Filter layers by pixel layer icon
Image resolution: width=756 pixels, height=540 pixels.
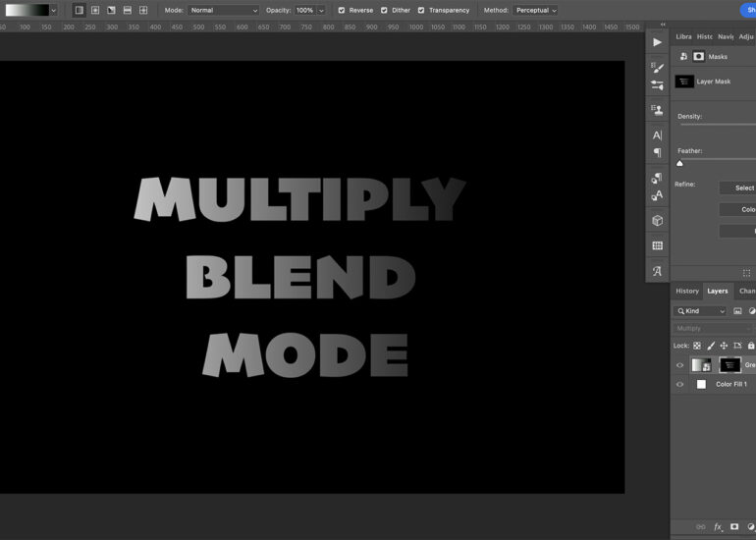(737, 311)
